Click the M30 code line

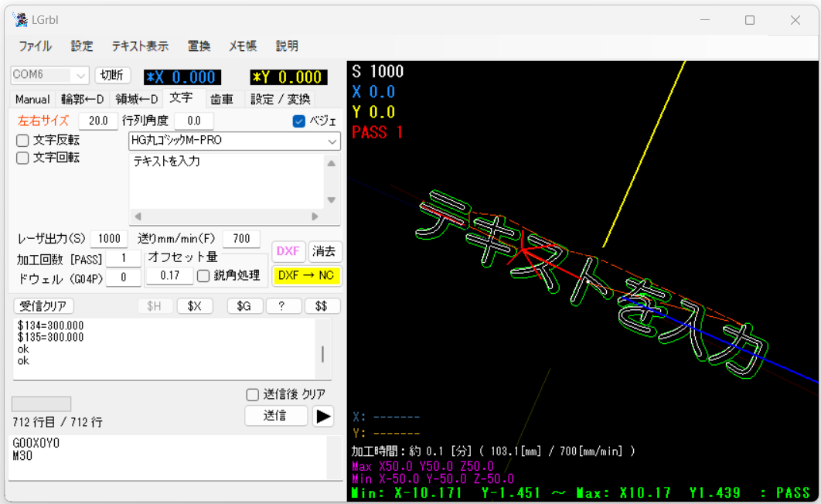22,456
